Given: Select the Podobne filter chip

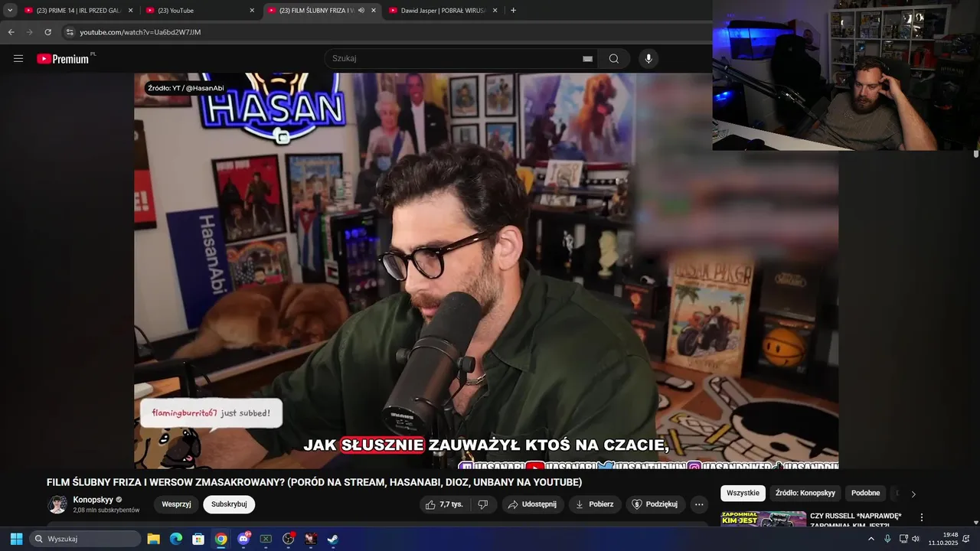Looking at the screenshot, I should [x=865, y=493].
